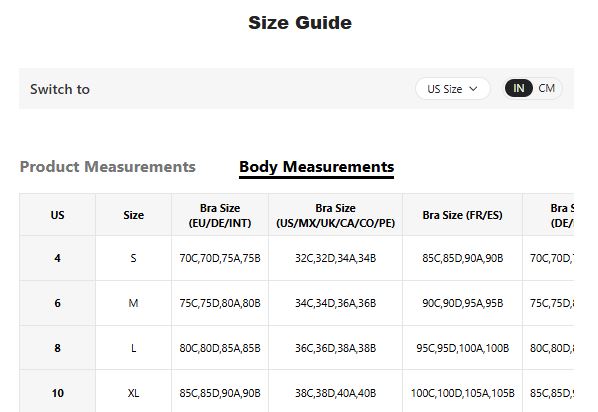The image size is (598, 412).
Task: Click the Bra Size (US/MX/UK/CA/CO/PE) header
Action: 336,215
